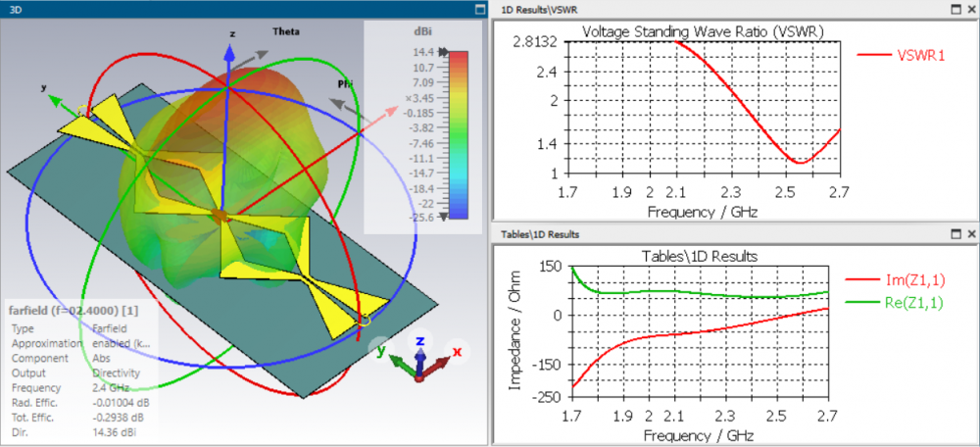
Task: Close the Tables\1D Results window
Action: 971,234
